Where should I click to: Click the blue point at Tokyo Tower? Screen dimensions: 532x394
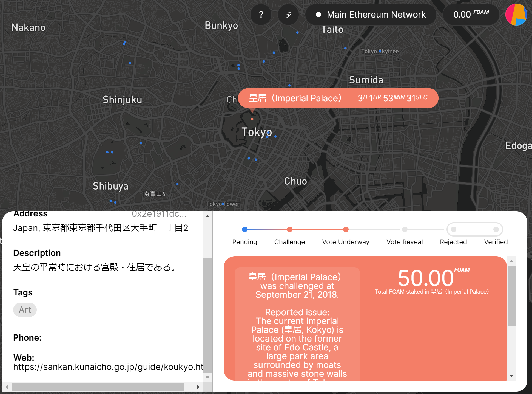pos(223,204)
